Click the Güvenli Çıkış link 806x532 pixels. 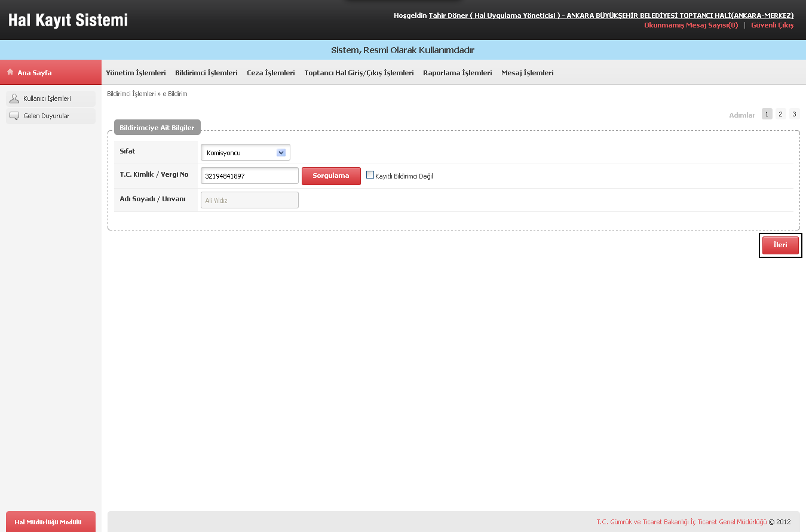[773, 25]
